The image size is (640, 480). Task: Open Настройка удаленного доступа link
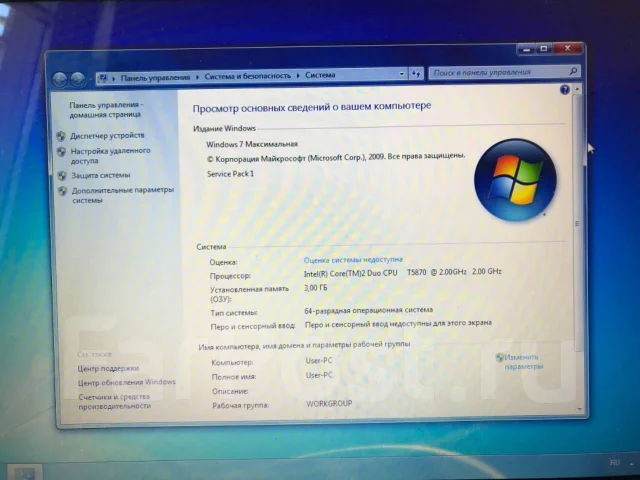pyautogui.click(x=110, y=156)
